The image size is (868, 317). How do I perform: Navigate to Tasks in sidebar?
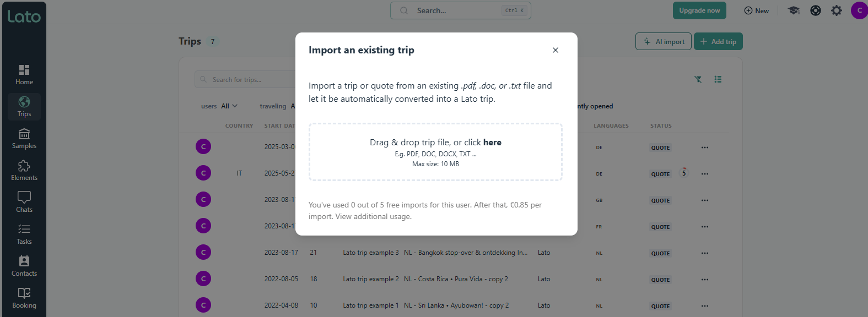[24, 234]
